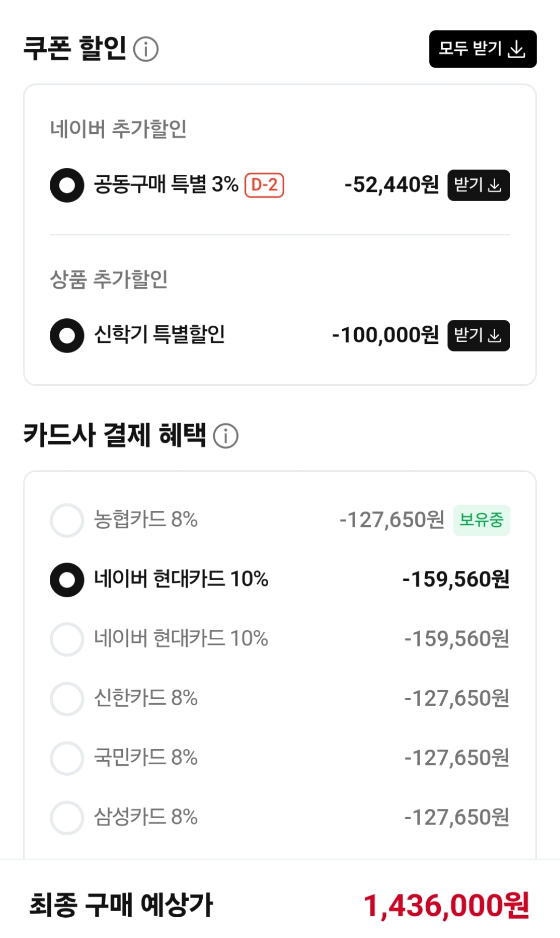Click the selected 네이버 현대카드 10% radio button
The image size is (560, 938).
(67, 580)
